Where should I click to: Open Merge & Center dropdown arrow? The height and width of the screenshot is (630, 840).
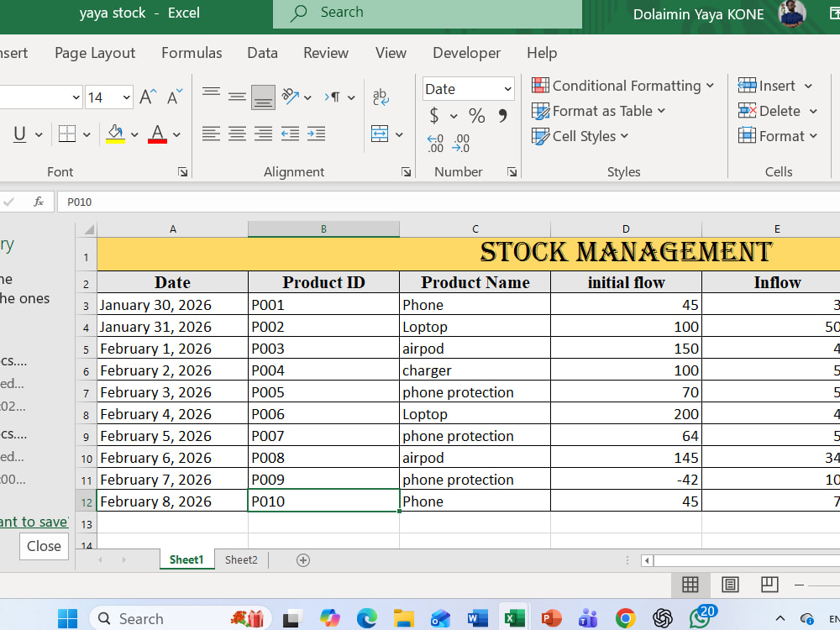coord(399,134)
